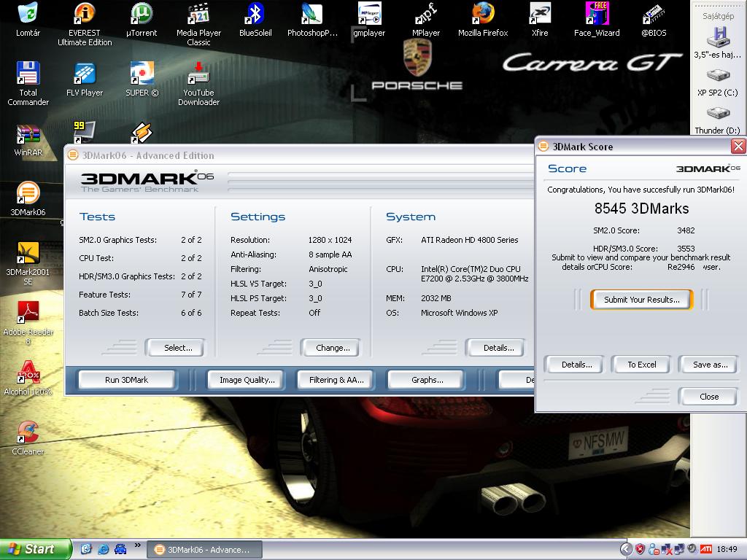Open the Lomtár recycle bin icon
Image resolution: width=747 pixels, height=560 pixels.
pyautogui.click(x=28, y=19)
